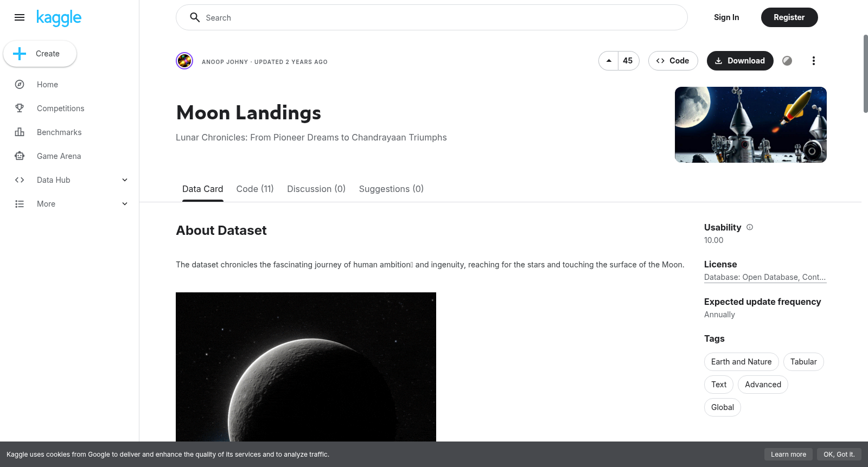Click the Kaggle logo
This screenshot has height=467, width=868.
59,18
